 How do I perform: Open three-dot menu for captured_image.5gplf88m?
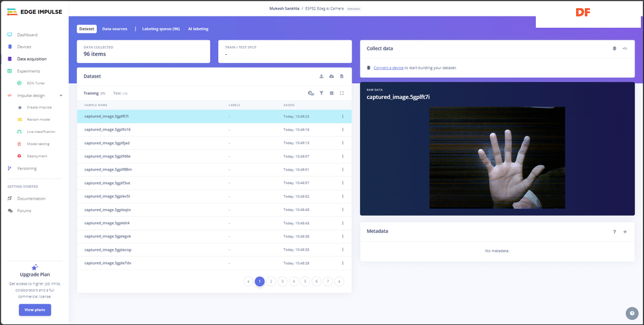(343, 169)
